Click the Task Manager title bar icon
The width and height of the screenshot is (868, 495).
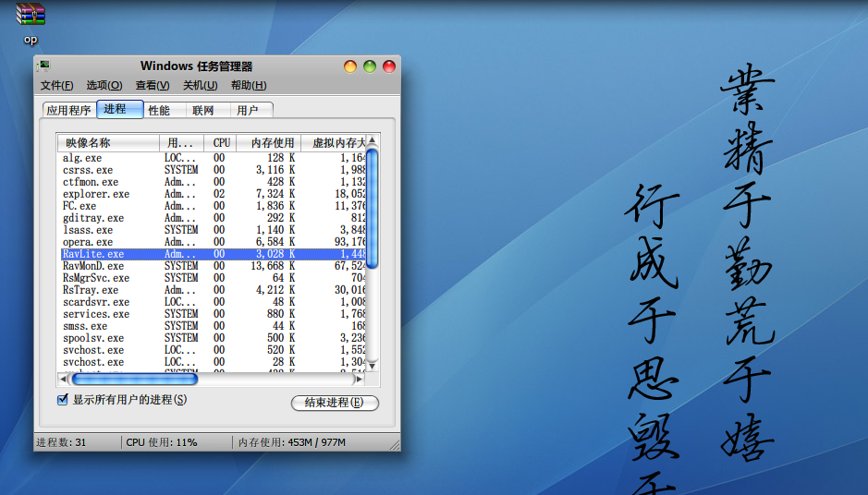click(43, 66)
